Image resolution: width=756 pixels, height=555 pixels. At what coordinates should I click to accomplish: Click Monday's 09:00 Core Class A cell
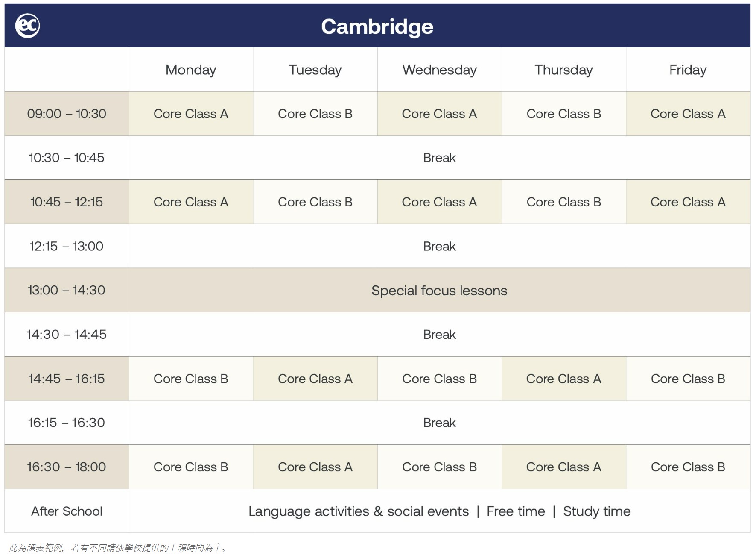click(191, 114)
